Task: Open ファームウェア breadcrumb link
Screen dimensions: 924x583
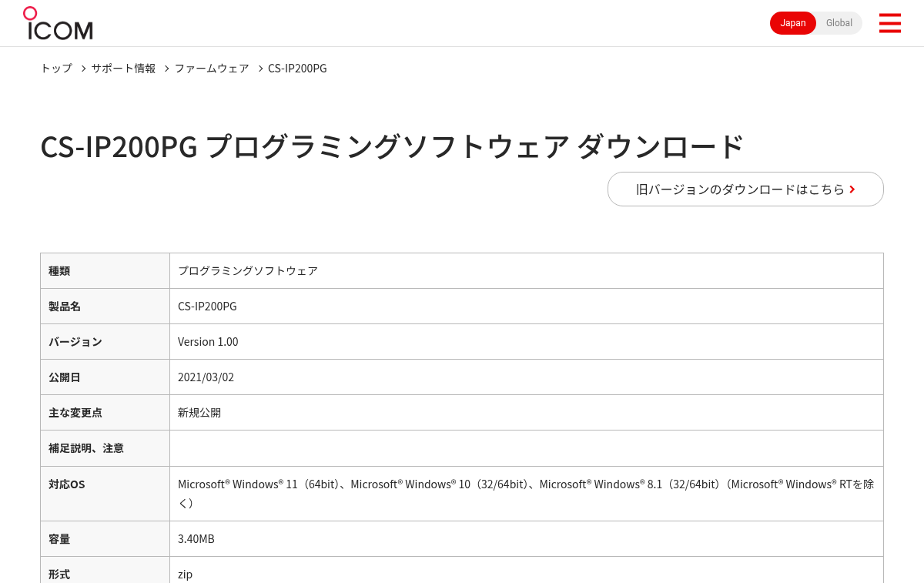Action: tap(212, 68)
